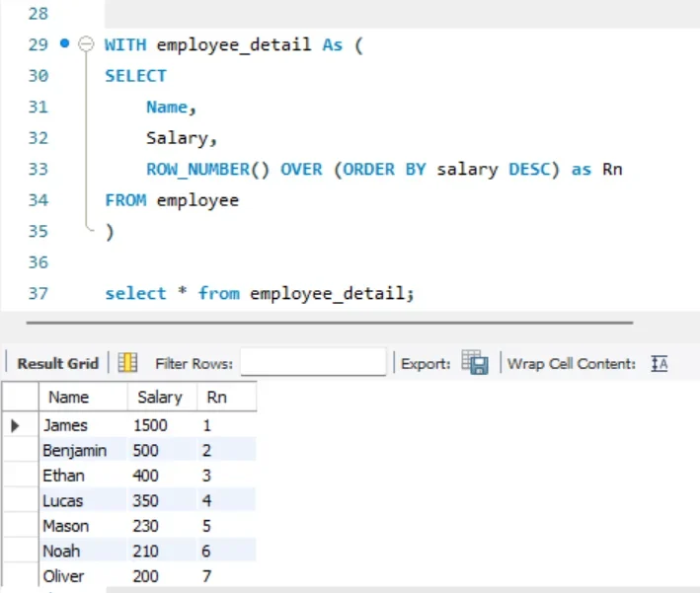
Task: Click the salary value 1500
Action: pos(150,425)
